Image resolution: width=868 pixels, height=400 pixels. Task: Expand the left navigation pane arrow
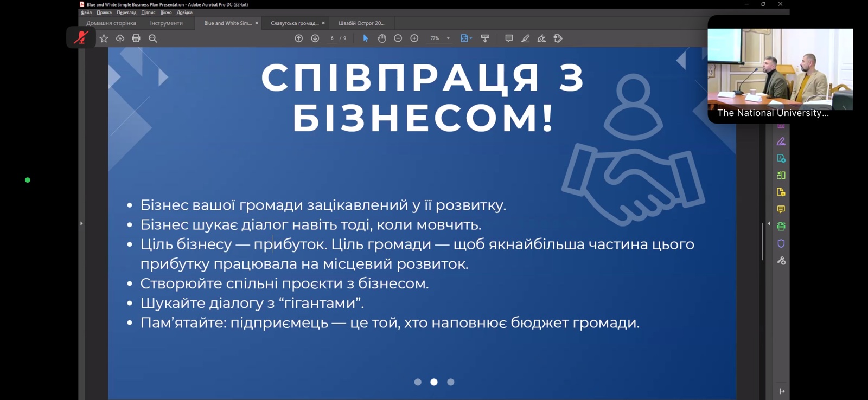click(x=81, y=223)
